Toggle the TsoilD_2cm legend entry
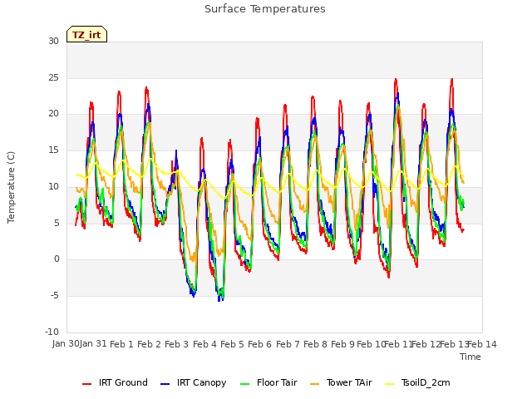Screen dimensions: 532x399 click(417, 382)
